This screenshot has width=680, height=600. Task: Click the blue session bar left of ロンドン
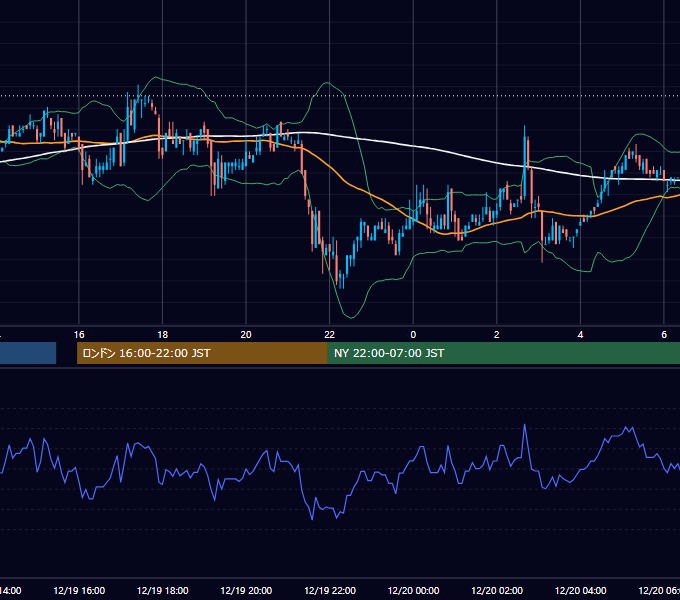(x=28, y=353)
